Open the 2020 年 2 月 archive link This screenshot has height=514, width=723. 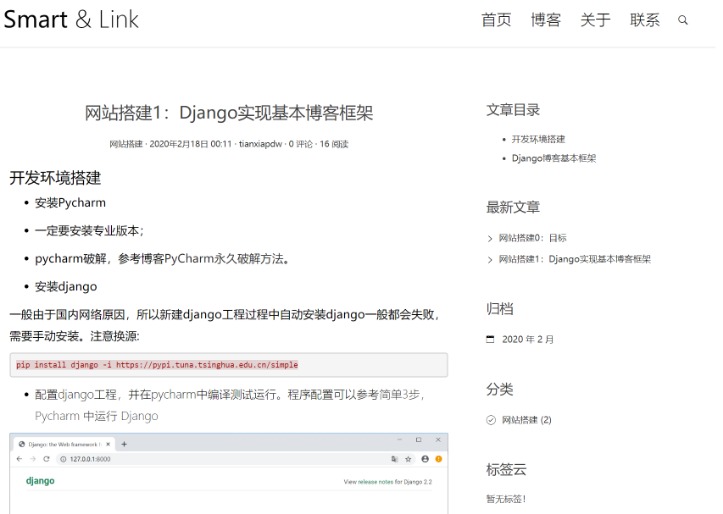click(527, 339)
